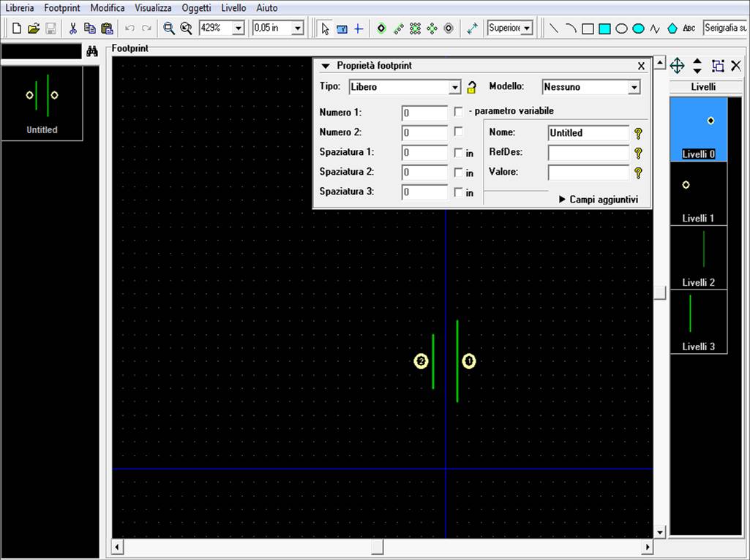Open the Visualizza menu

tap(153, 8)
